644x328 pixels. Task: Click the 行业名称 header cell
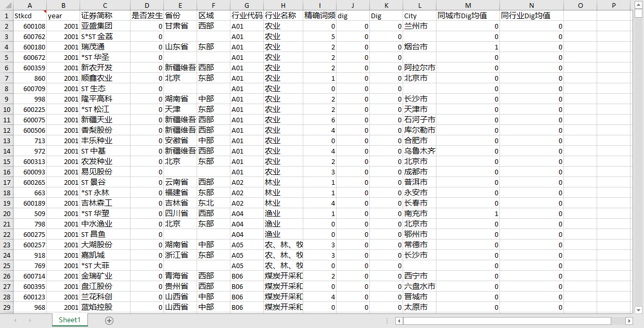[x=283, y=16]
